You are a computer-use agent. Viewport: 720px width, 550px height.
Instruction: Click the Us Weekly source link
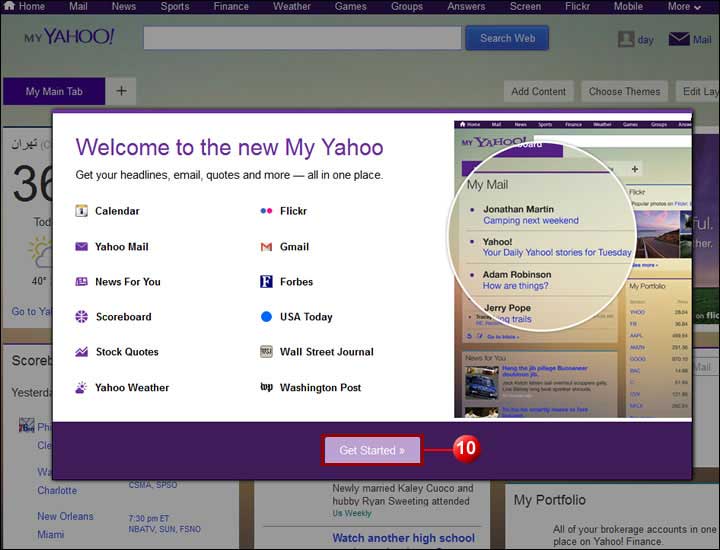click(x=352, y=513)
